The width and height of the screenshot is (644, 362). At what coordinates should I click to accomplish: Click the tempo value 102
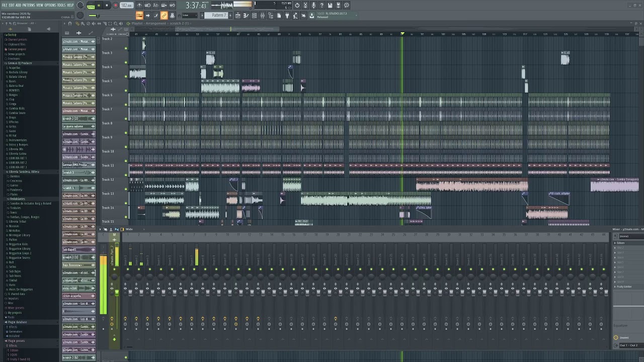tap(126, 5)
